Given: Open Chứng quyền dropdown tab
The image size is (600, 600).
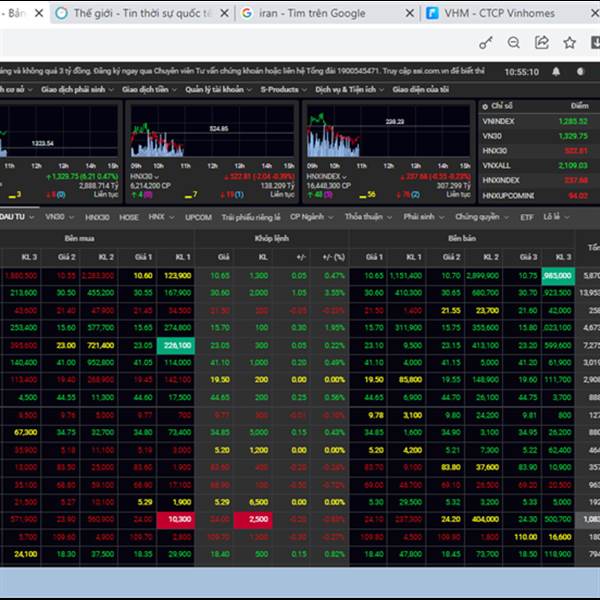Looking at the screenshot, I should (x=481, y=217).
